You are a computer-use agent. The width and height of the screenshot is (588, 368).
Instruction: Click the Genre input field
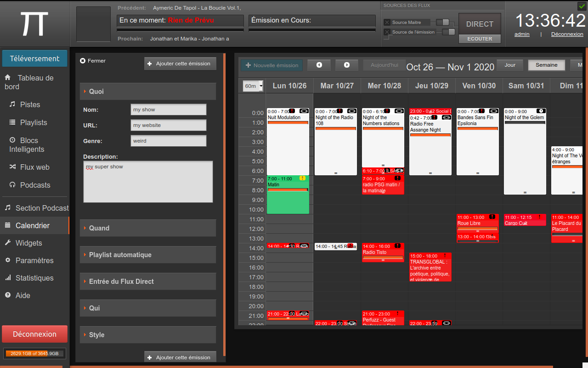[168, 141]
